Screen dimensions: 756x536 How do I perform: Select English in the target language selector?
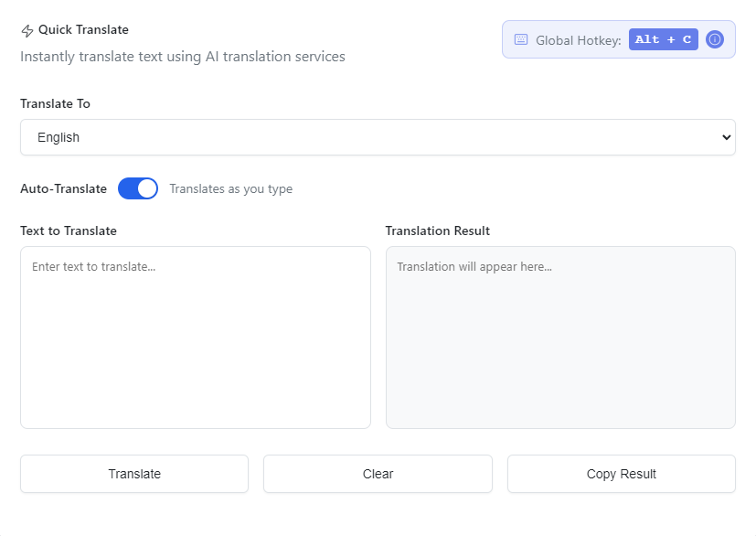click(x=378, y=137)
